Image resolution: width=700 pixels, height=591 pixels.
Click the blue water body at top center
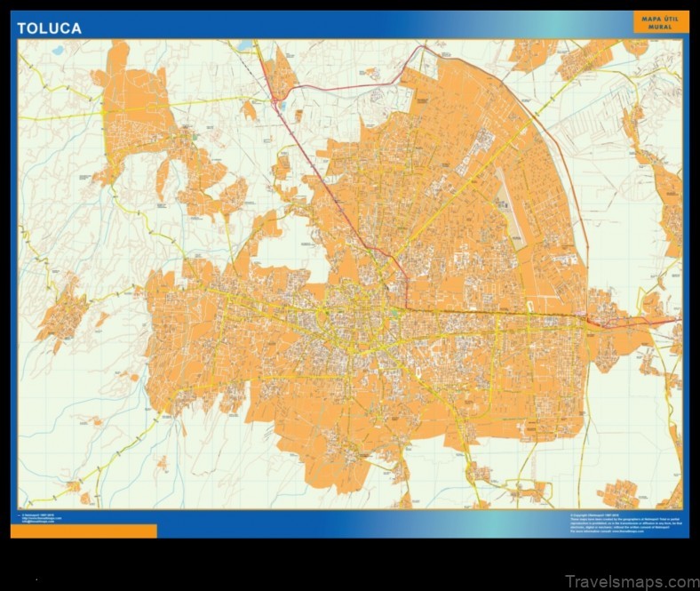[x=244, y=45]
